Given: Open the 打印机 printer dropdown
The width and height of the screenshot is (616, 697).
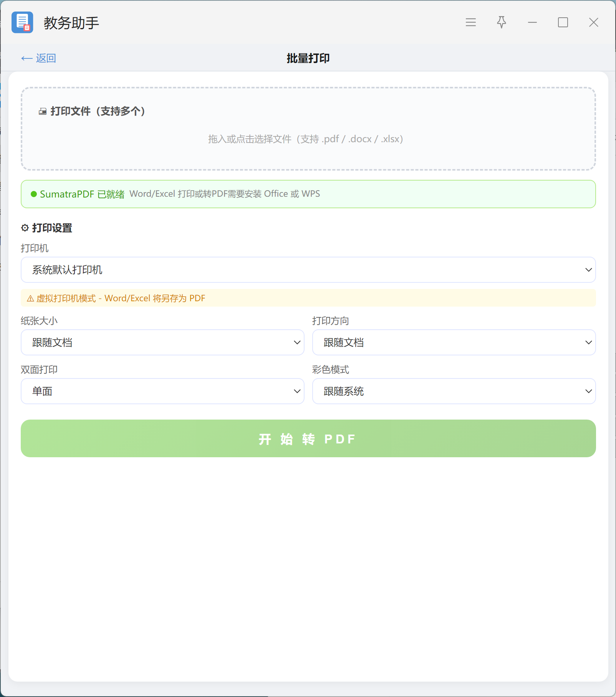Looking at the screenshot, I should tap(308, 270).
